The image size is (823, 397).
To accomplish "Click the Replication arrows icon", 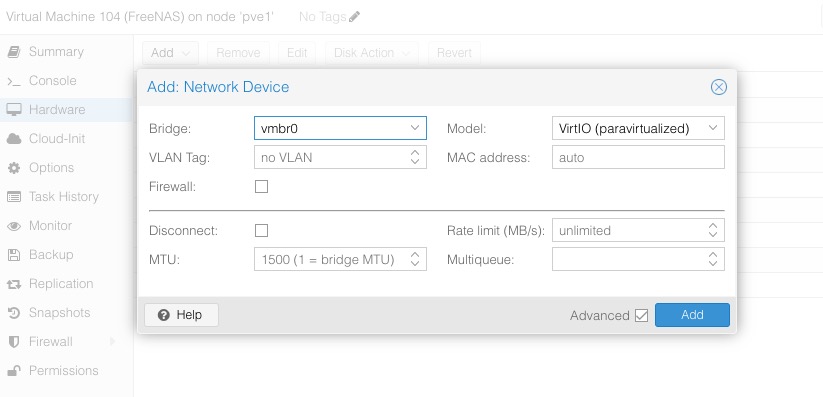I will 14,284.
